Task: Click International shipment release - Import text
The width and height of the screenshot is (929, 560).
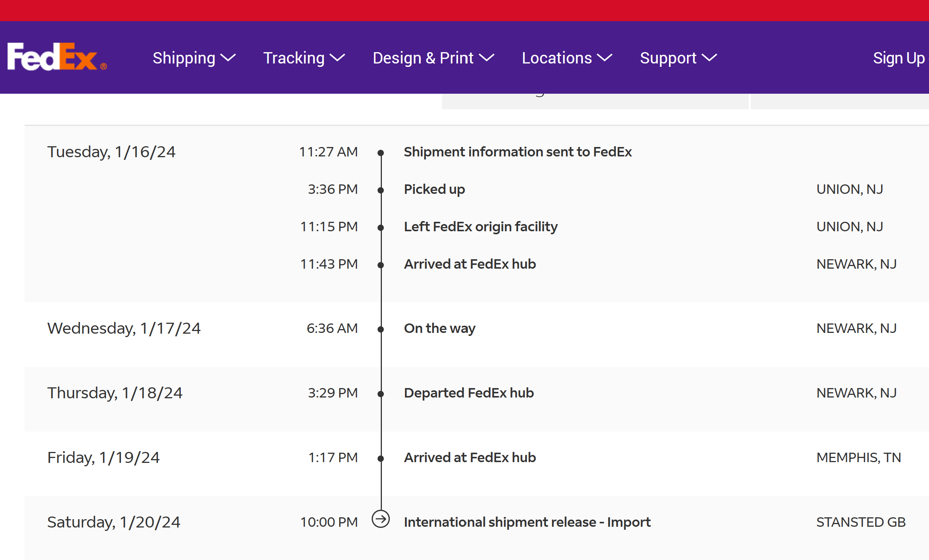Action: click(527, 522)
